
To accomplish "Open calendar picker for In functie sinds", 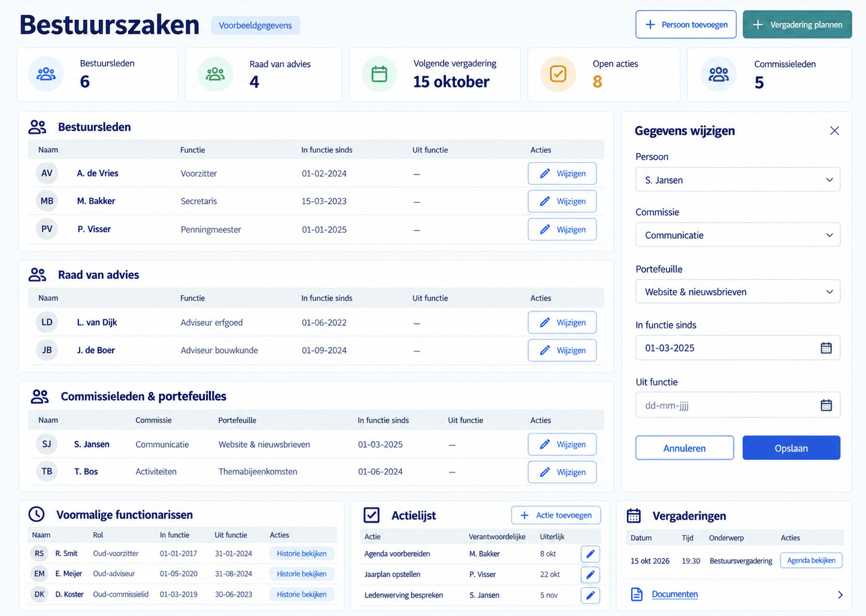I will (x=826, y=348).
